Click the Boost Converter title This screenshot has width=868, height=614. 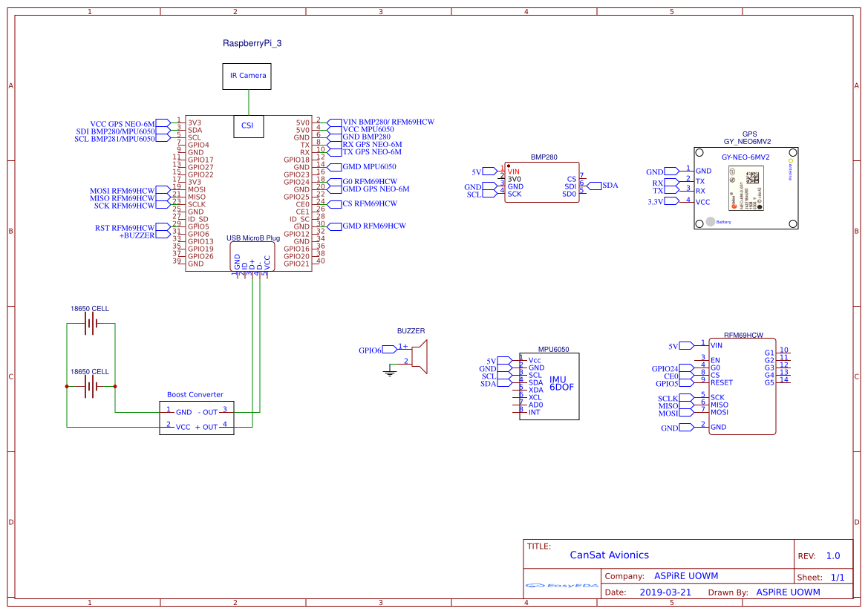click(195, 395)
